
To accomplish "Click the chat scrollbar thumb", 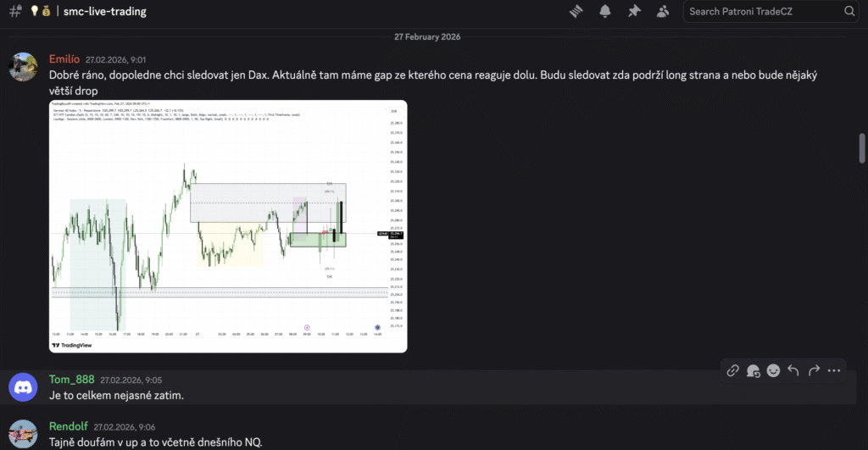I will tap(863, 147).
